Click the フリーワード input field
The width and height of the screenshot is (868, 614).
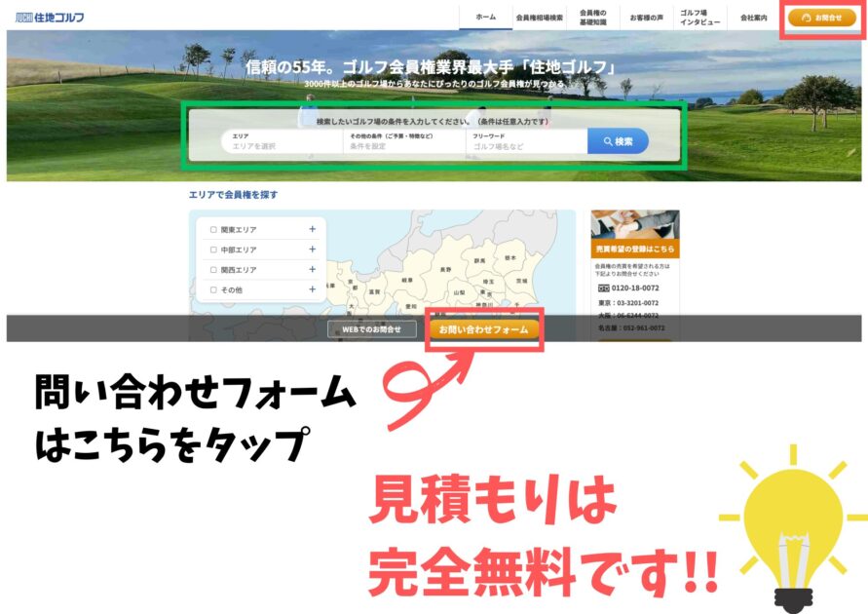(x=526, y=141)
